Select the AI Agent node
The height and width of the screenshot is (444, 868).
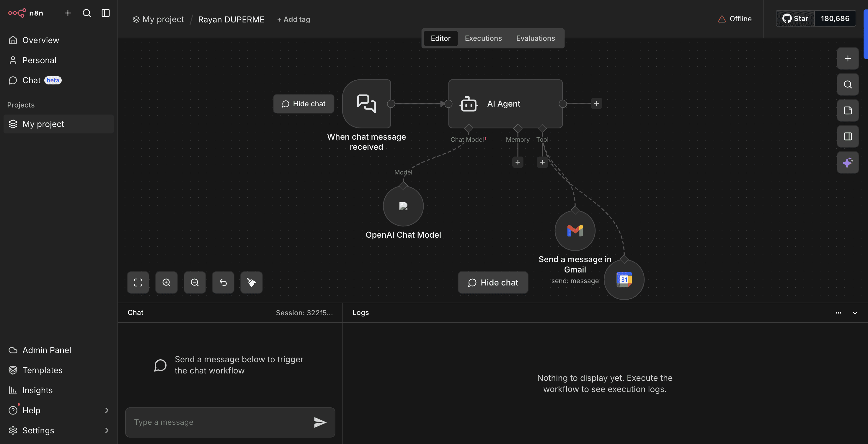click(x=505, y=104)
